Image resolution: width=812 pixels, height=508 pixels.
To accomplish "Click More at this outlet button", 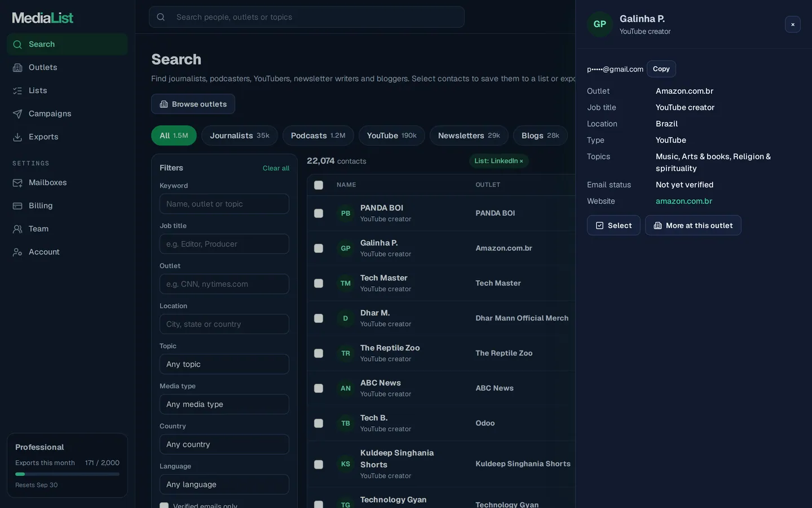I will click(x=693, y=225).
